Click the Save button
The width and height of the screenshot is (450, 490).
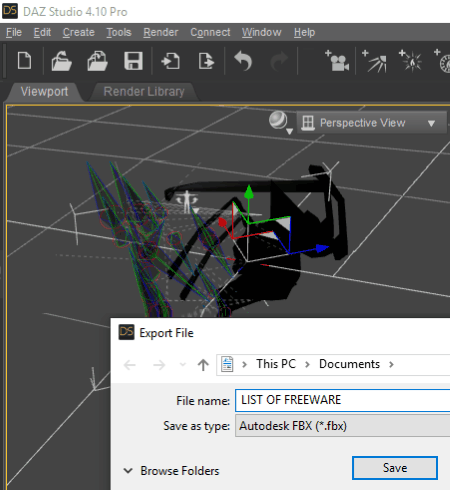click(x=395, y=468)
